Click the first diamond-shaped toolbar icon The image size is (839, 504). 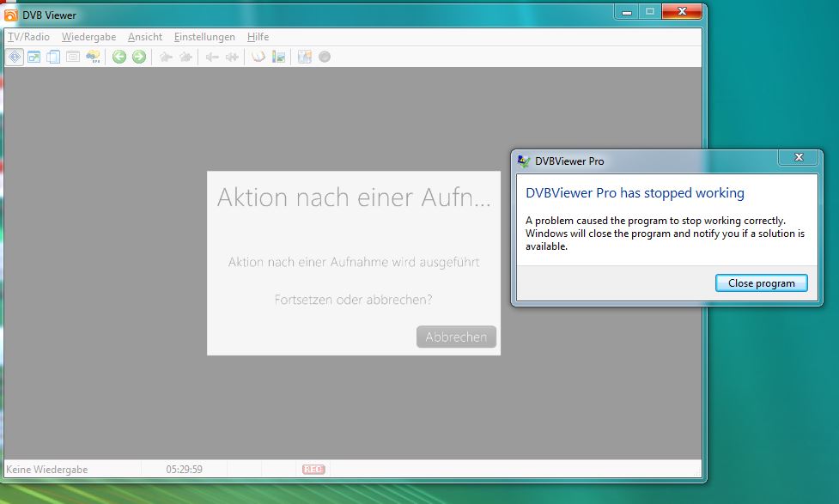pos(15,58)
